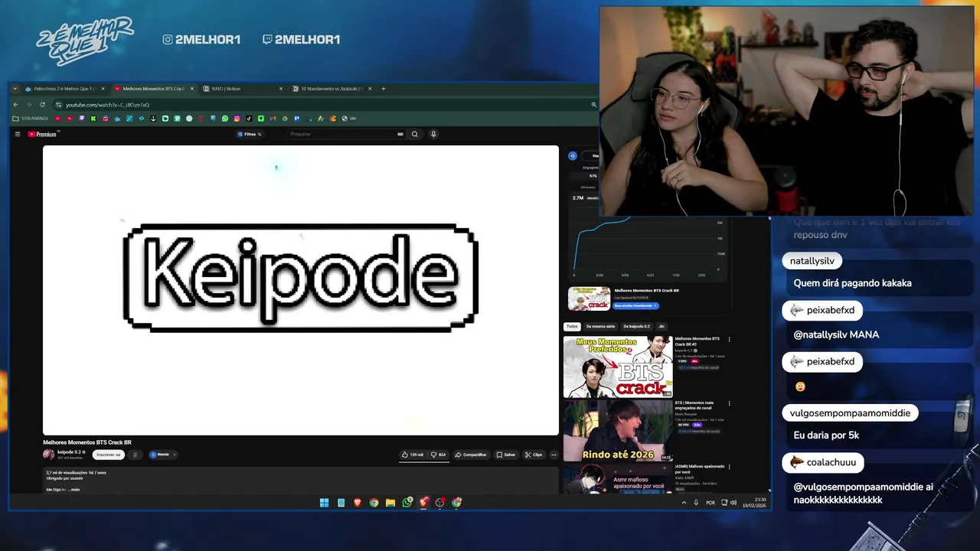980x551 pixels.
Task: Open the Windows Start menu
Action: [324, 503]
